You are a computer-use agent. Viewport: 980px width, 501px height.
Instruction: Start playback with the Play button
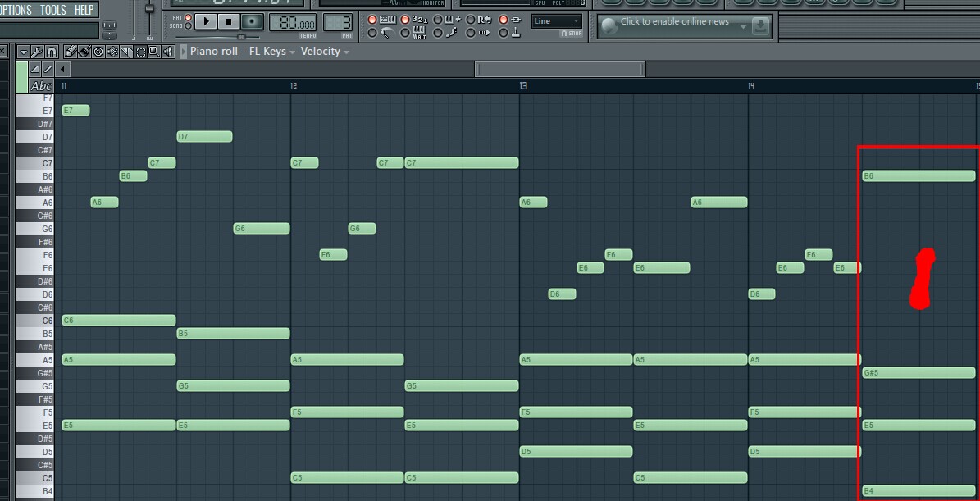point(206,22)
